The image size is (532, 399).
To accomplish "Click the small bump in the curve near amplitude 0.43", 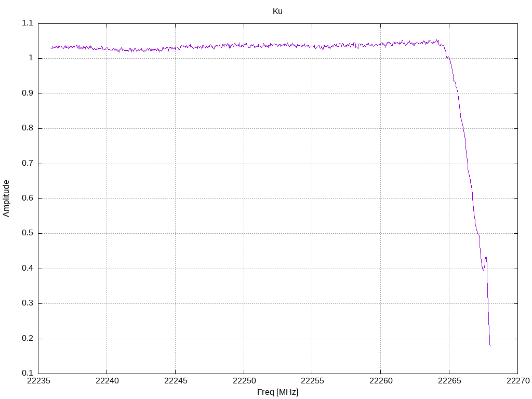I will 486,257.
